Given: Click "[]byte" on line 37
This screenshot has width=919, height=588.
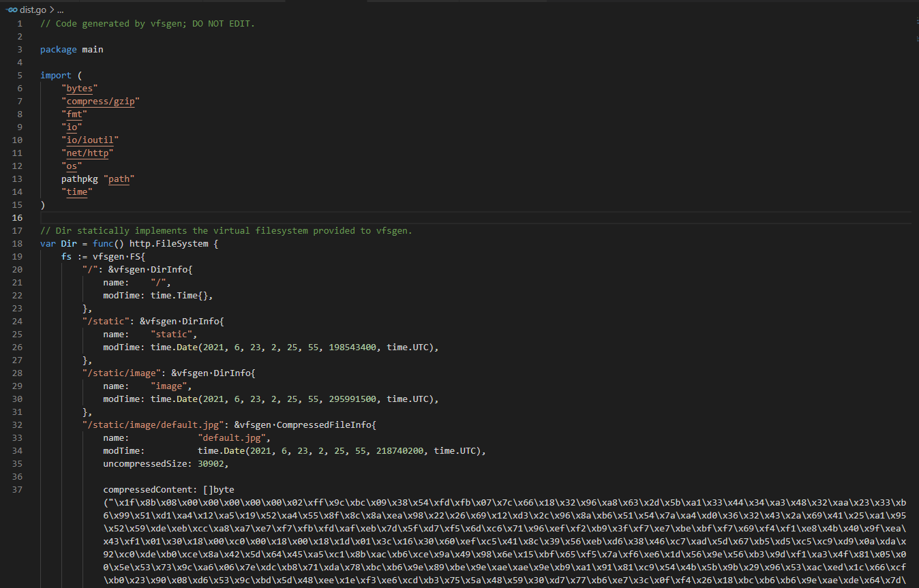Looking at the screenshot, I should click(219, 490).
